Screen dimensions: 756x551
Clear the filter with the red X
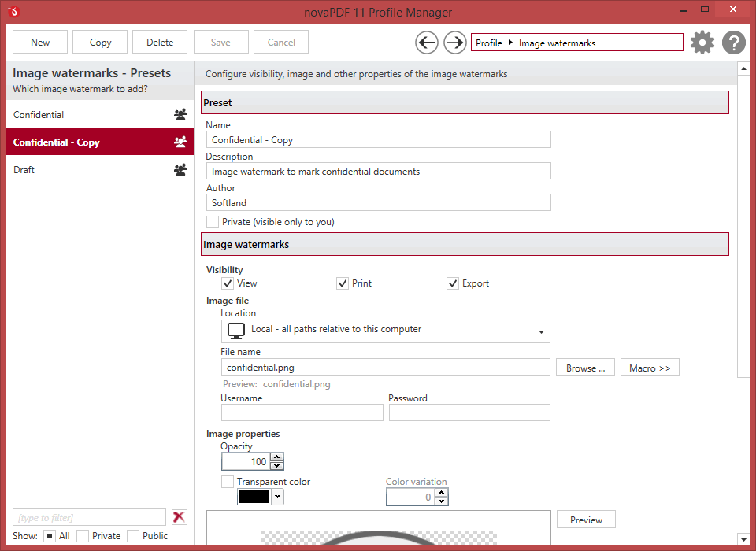(180, 517)
